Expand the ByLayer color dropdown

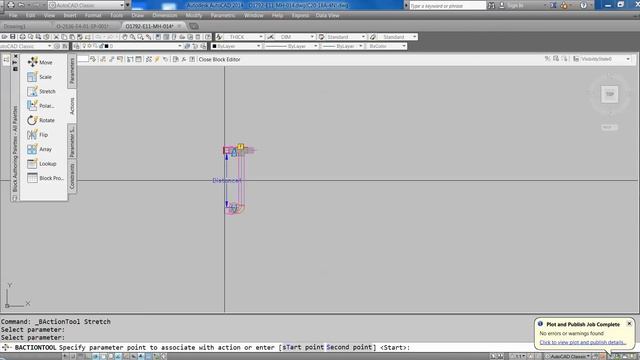coord(258,46)
